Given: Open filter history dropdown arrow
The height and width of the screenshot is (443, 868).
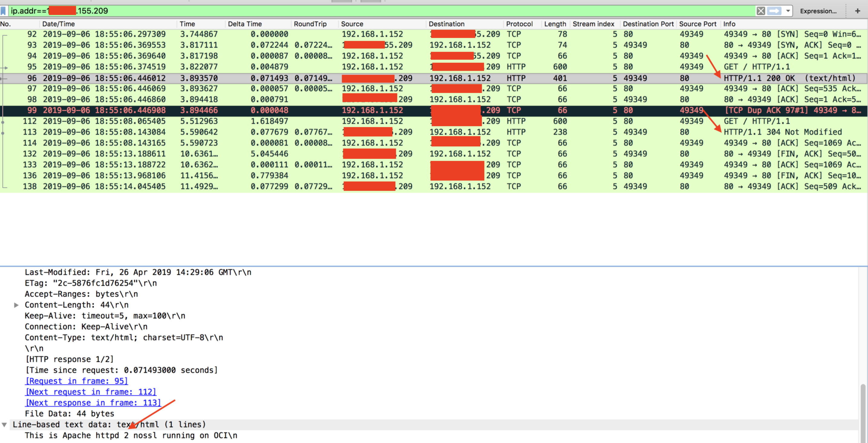Looking at the screenshot, I should click(788, 11).
